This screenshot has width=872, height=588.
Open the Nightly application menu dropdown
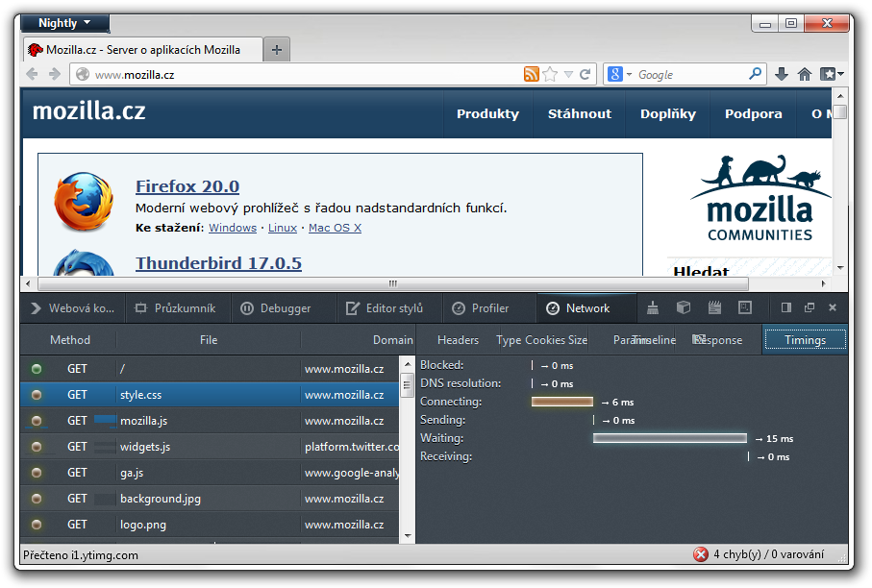point(64,23)
